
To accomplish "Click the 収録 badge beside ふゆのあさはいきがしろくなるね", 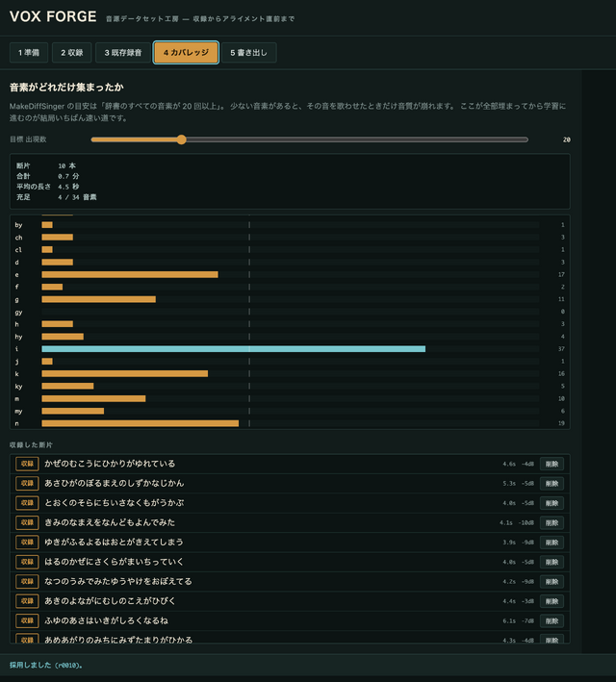I will pos(27,620).
